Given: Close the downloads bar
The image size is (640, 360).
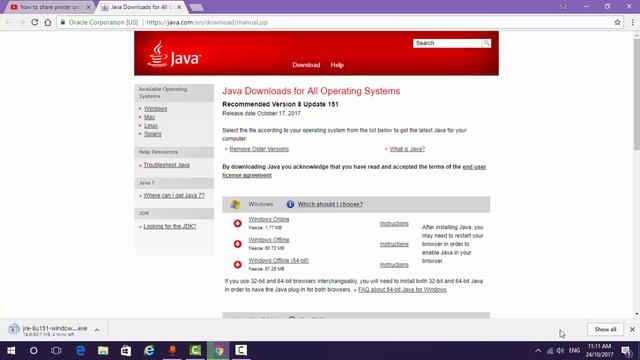Looking at the screenshot, I should [x=632, y=329].
